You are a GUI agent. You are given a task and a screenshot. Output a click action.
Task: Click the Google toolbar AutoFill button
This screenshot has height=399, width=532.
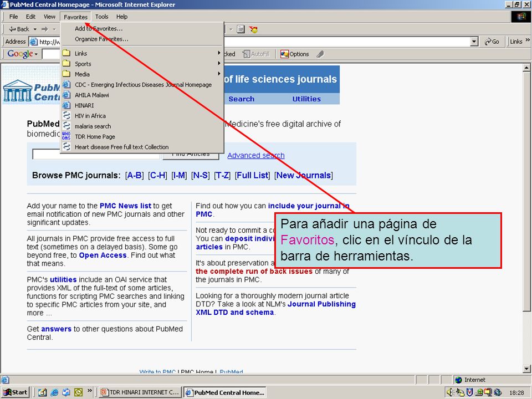(x=256, y=54)
